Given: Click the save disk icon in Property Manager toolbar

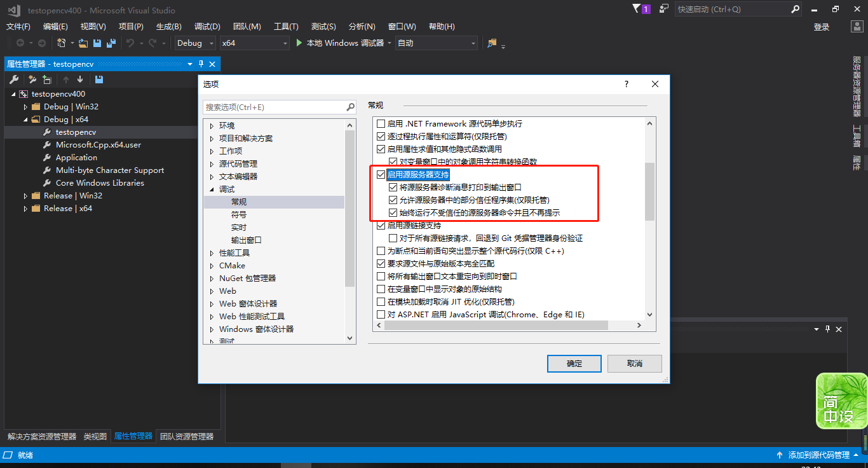Looking at the screenshot, I should pyautogui.click(x=98, y=79).
